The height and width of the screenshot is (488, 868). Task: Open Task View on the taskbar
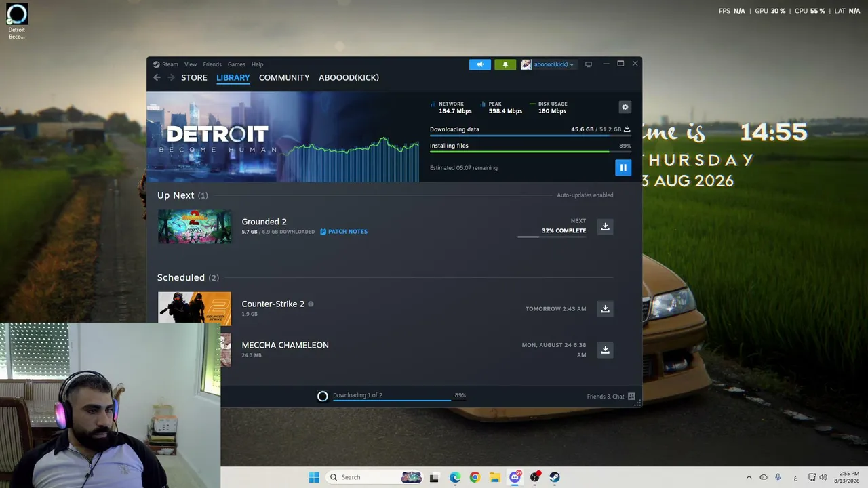point(435,477)
